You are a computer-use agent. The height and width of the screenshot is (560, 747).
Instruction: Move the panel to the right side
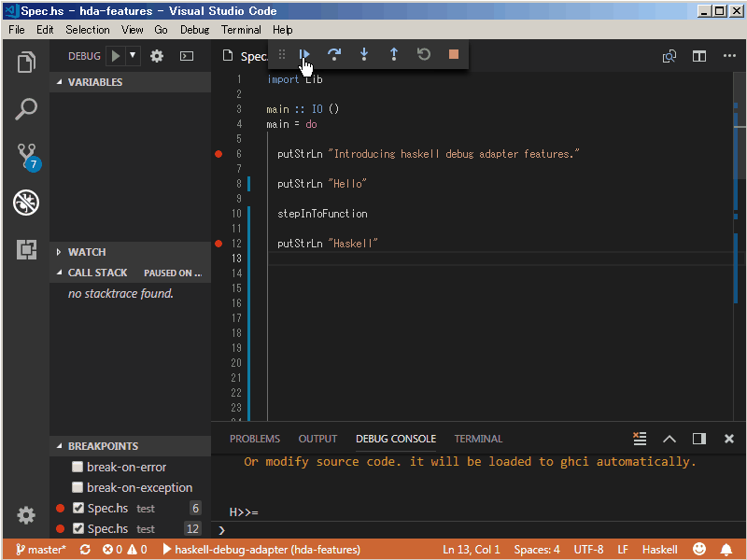[x=699, y=439]
